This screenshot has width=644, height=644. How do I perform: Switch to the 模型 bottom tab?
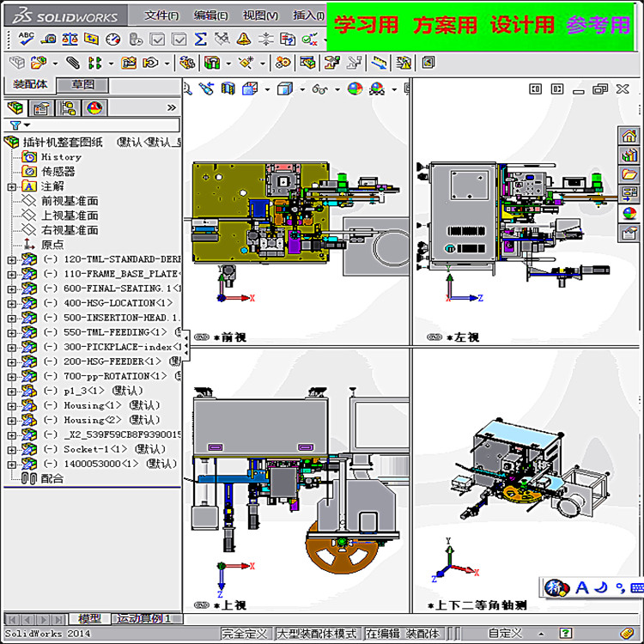click(89, 618)
